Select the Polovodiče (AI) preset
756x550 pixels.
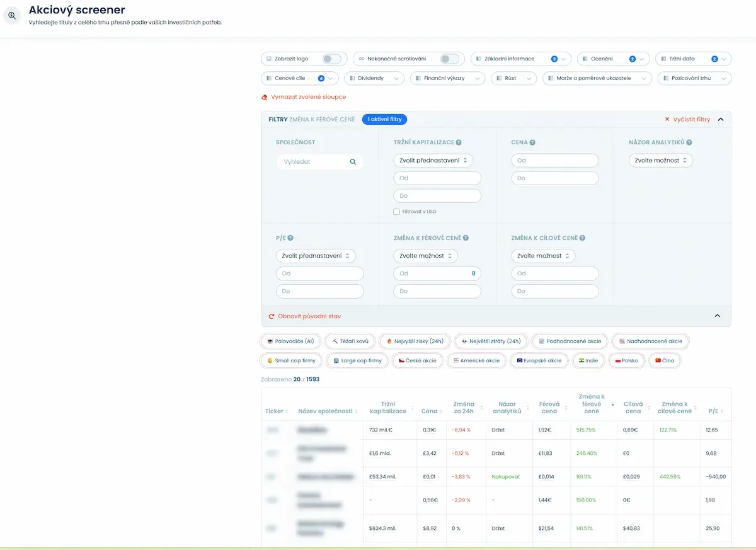[290, 341]
